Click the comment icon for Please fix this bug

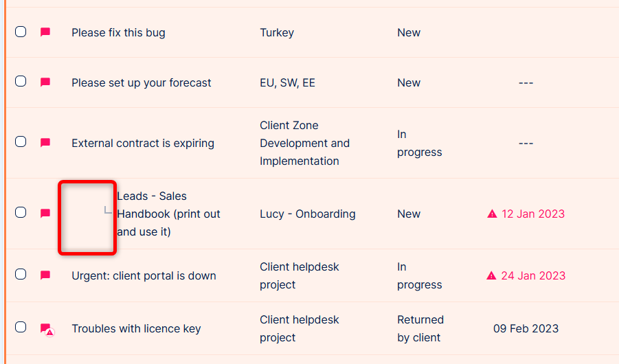click(x=45, y=32)
